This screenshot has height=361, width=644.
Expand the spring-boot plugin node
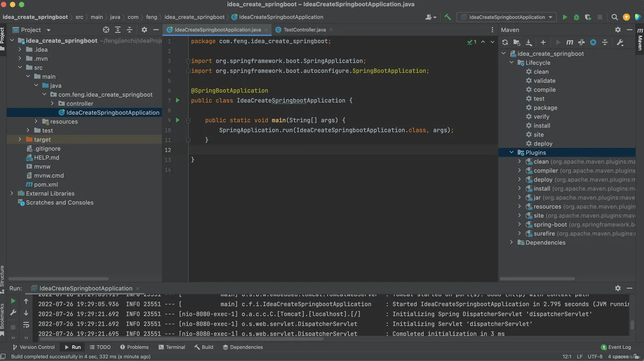520,224
